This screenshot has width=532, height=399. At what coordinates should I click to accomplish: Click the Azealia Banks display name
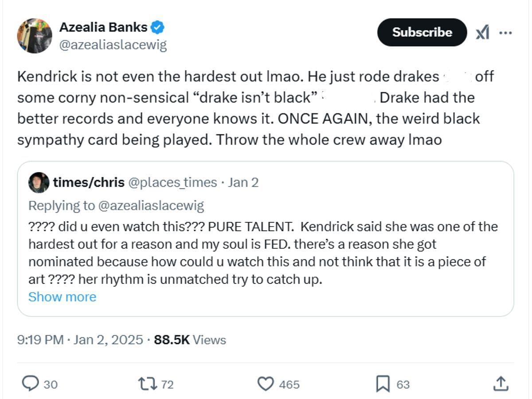[x=103, y=27]
